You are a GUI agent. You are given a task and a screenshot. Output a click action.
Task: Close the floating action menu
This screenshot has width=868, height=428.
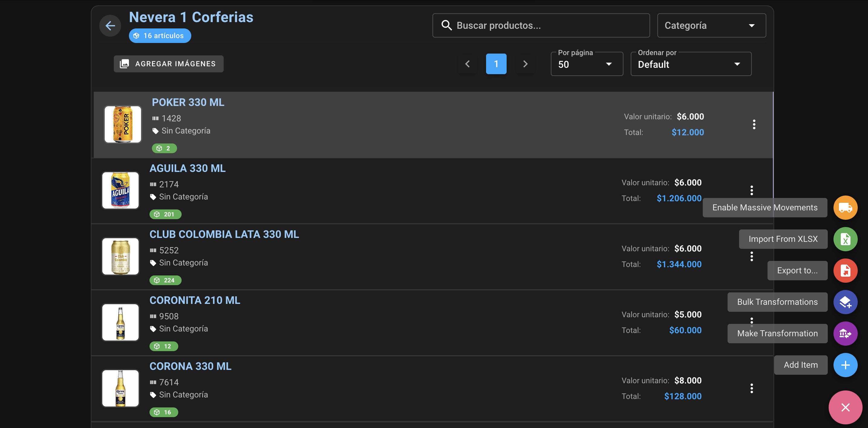[845, 407]
